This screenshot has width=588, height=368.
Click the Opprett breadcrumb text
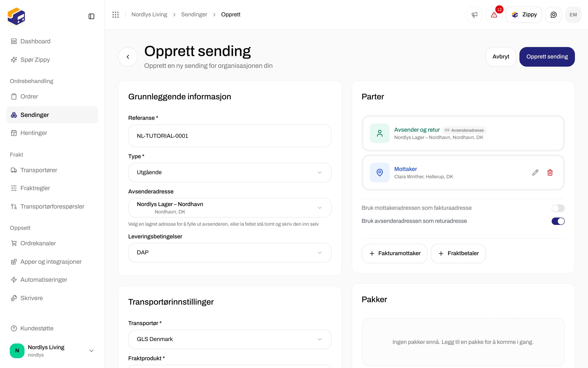[231, 15]
